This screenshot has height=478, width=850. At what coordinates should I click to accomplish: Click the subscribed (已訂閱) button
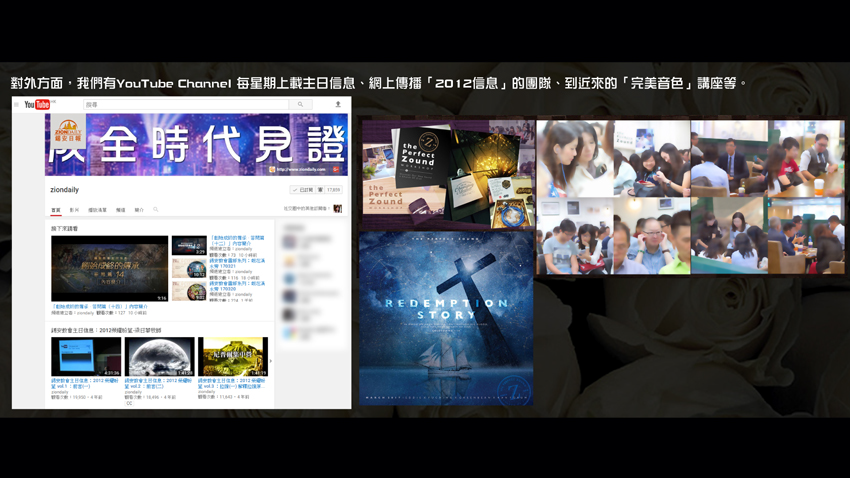tap(303, 190)
